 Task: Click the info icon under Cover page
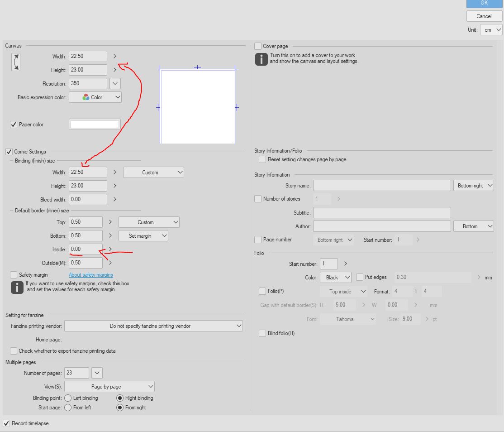coord(262,59)
